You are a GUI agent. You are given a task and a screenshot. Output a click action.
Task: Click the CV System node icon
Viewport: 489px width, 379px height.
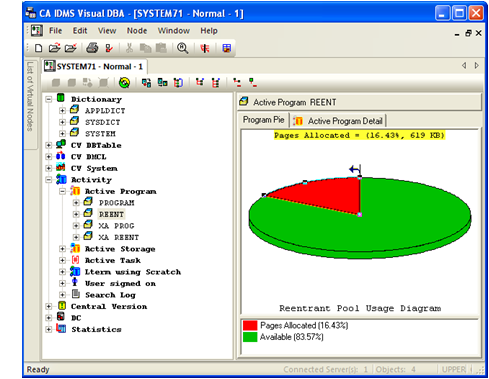pos(61,167)
